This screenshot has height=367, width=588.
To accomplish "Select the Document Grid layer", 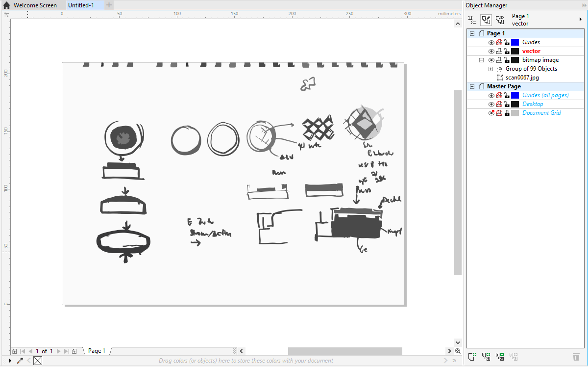I will (x=541, y=113).
